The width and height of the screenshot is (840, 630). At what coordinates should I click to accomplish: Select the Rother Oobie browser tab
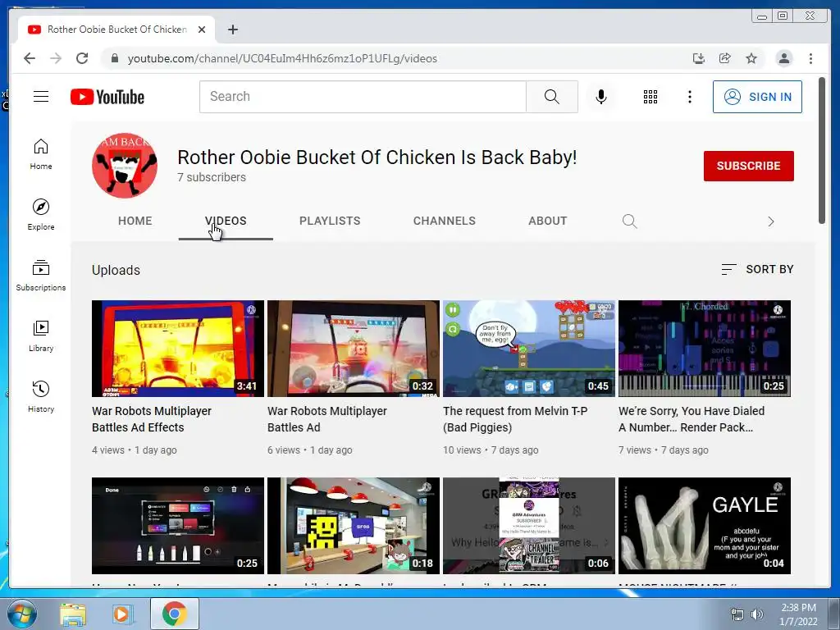[x=116, y=30]
